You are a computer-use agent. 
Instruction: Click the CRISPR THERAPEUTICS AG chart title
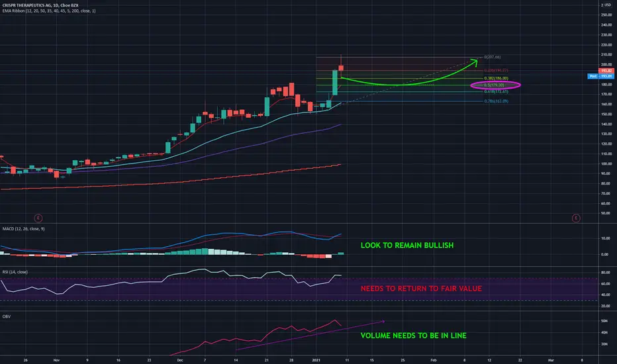(40, 5)
